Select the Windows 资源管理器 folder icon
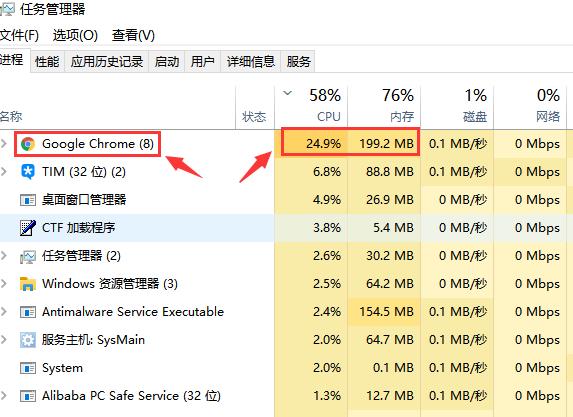This screenshot has height=417, width=573. pyautogui.click(x=28, y=284)
